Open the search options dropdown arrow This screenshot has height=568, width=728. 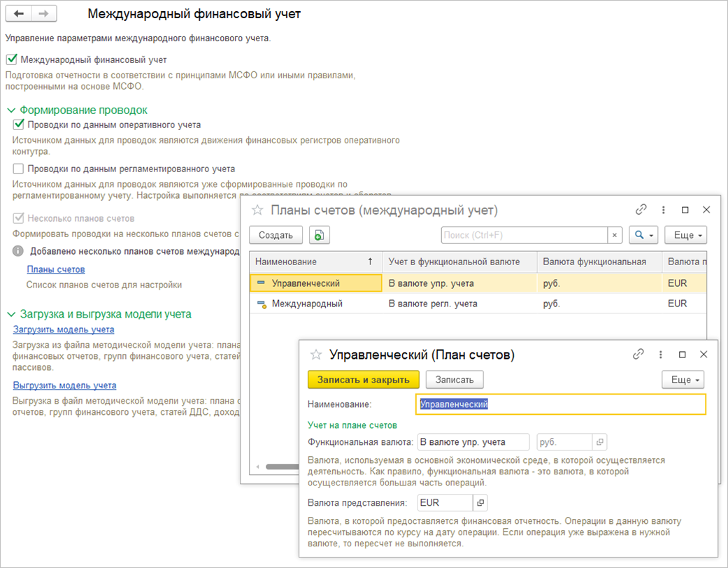(x=651, y=236)
